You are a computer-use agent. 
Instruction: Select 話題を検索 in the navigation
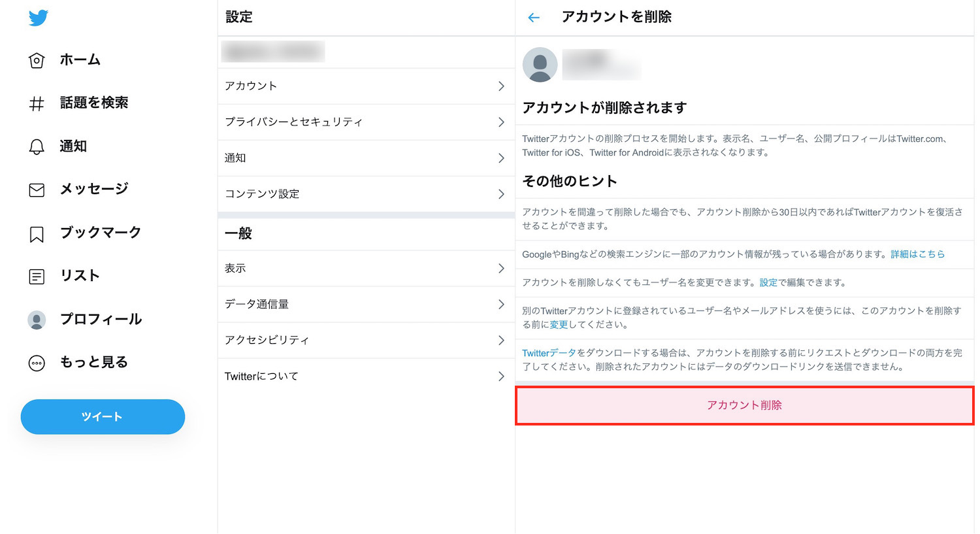(94, 103)
